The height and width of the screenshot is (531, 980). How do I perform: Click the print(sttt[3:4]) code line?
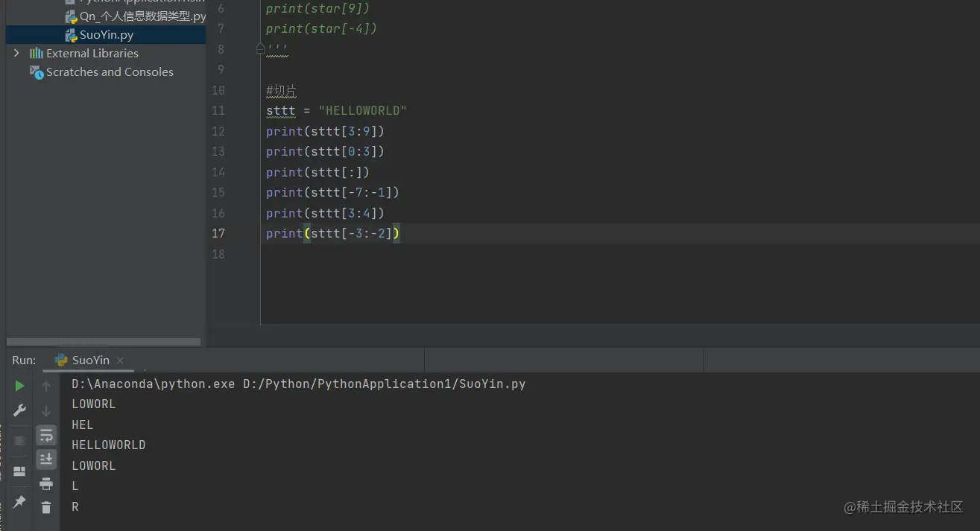click(x=325, y=213)
